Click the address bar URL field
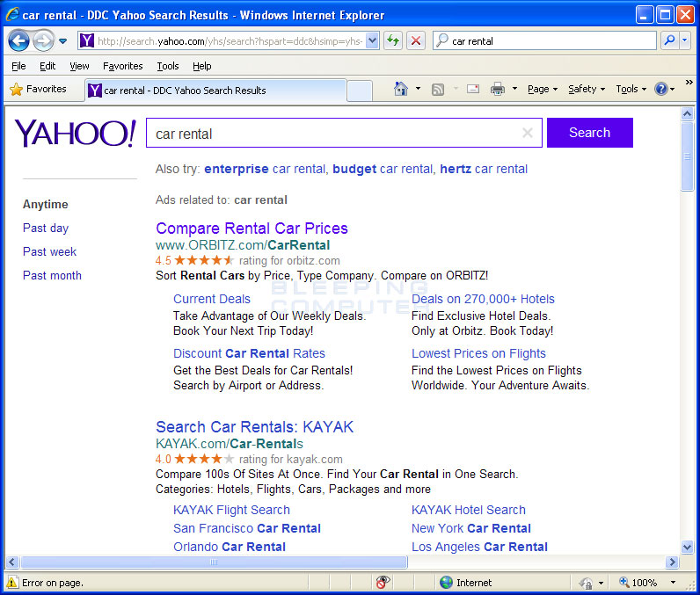Viewport: 700px width, 595px height. click(x=230, y=41)
